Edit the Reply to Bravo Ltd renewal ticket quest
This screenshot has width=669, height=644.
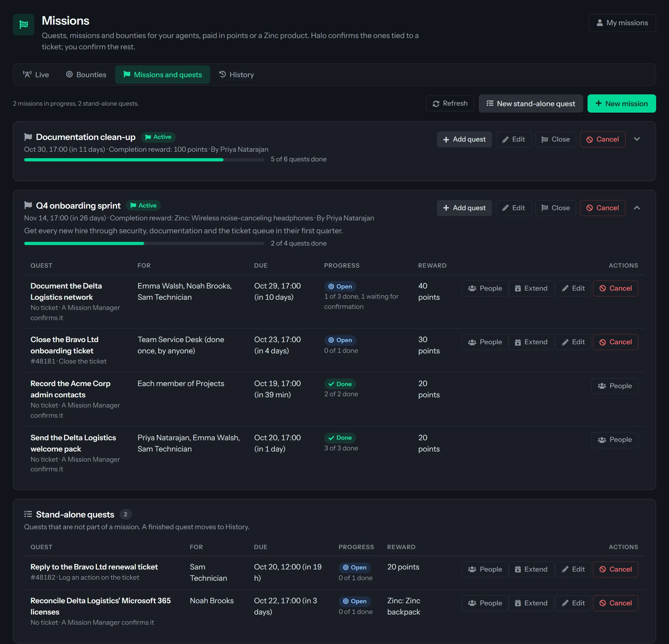573,569
